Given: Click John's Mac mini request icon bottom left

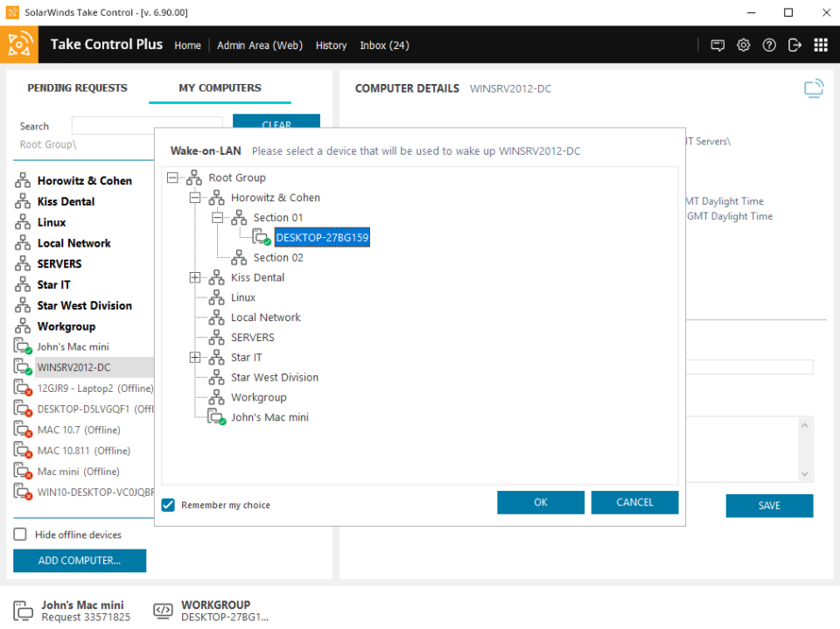Looking at the screenshot, I should coord(23,610).
